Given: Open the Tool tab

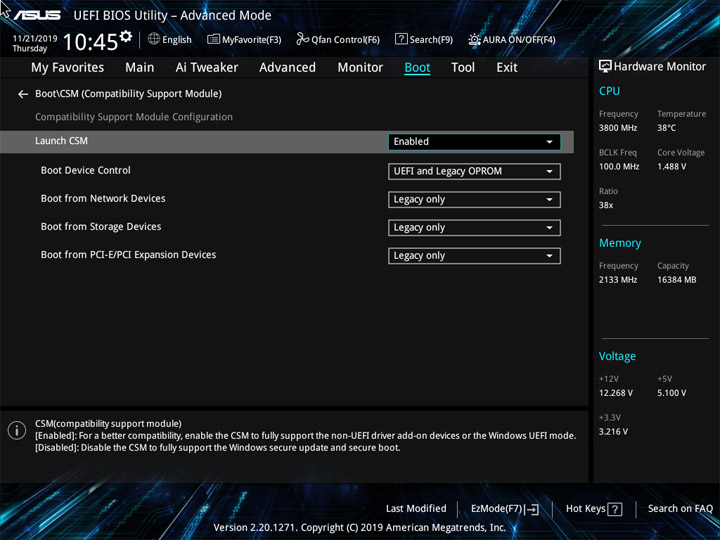Looking at the screenshot, I should [x=463, y=68].
